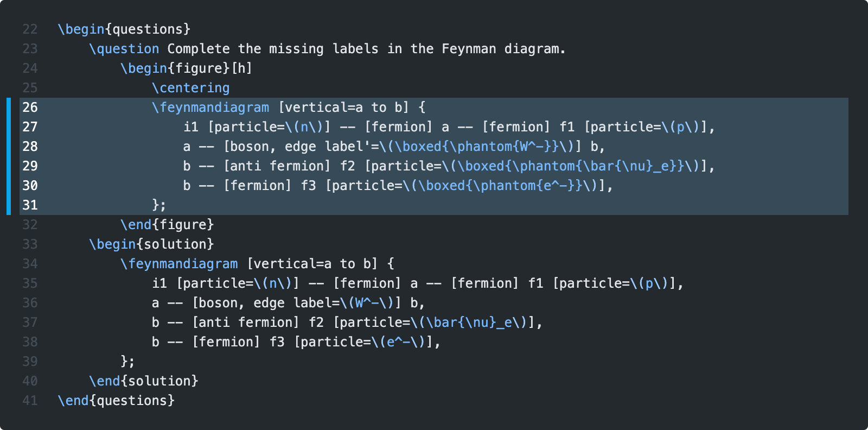868x430 pixels.
Task: Click the \begin{questions} command
Action: coord(124,29)
